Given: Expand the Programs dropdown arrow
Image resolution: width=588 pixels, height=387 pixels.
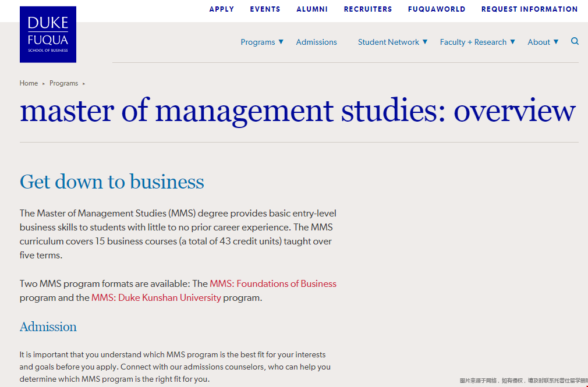Looking at the screenshot, I should tap(281, 42).
